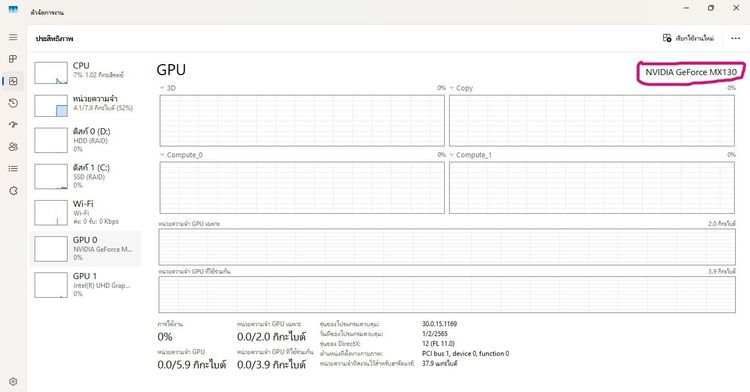Open the Copy engine dropdown
The height and width of the screenshot is (392, 750).
pyautogui.click(x=452, y=88)
